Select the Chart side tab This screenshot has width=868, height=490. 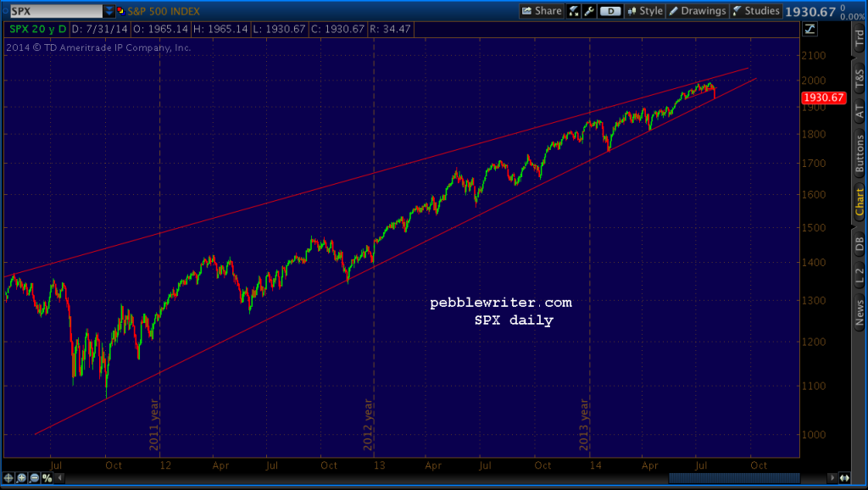(x=860, y=202)
